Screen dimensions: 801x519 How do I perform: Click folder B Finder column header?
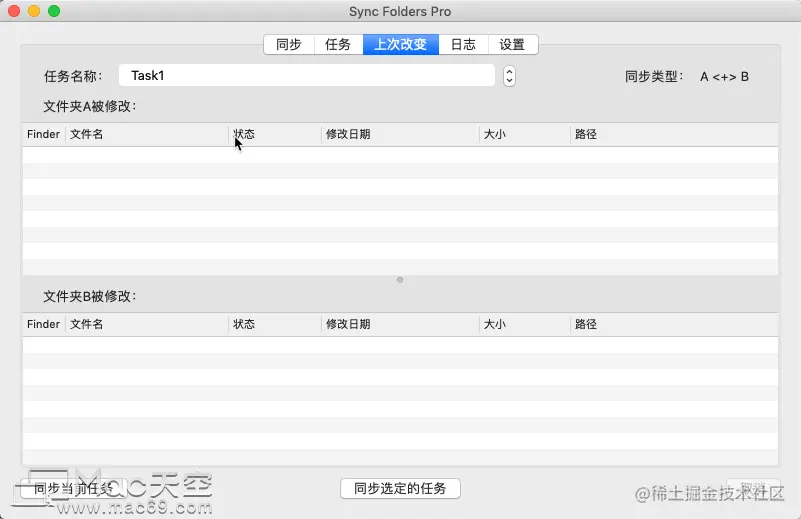pyautogui.click(x=43, y=324)
